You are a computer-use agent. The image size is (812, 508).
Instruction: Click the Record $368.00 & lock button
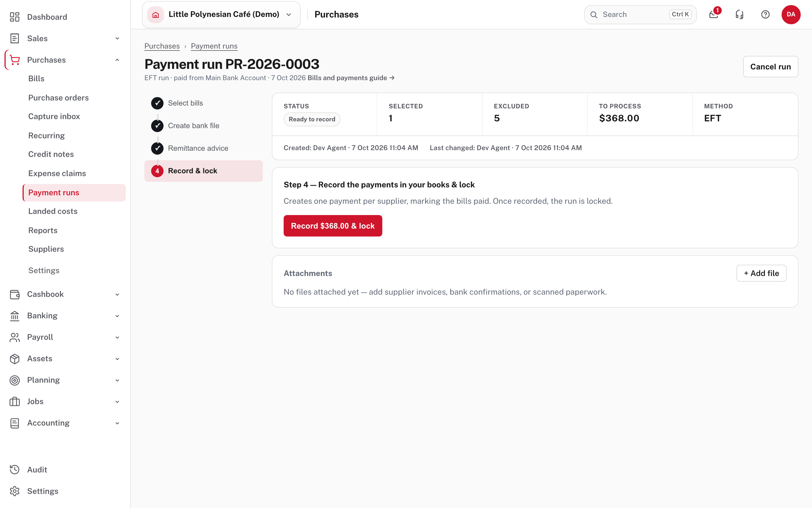click(x=332, y=226)
